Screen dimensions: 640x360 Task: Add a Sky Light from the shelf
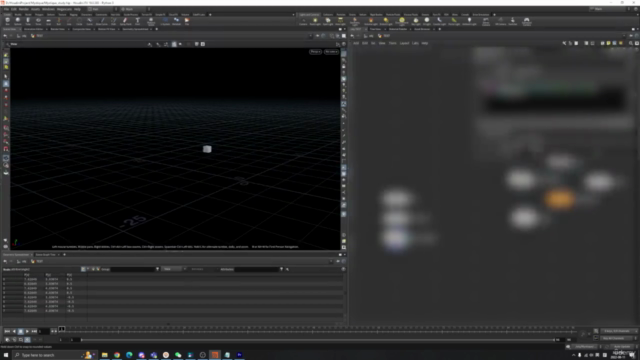coord(416,21)
